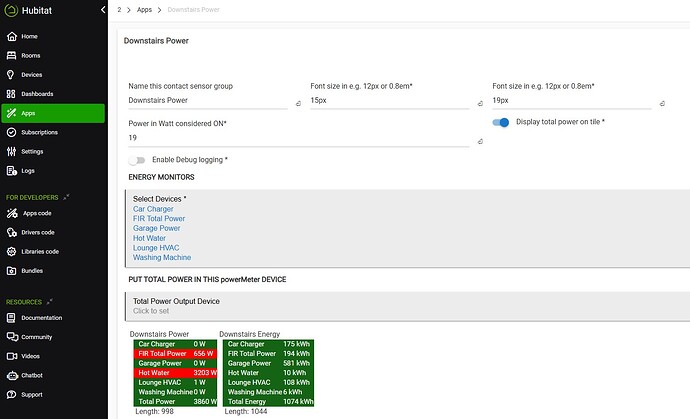Click the Settings gear icon
690x419 pixels.
pyautogui.click(x=11, y=151)
